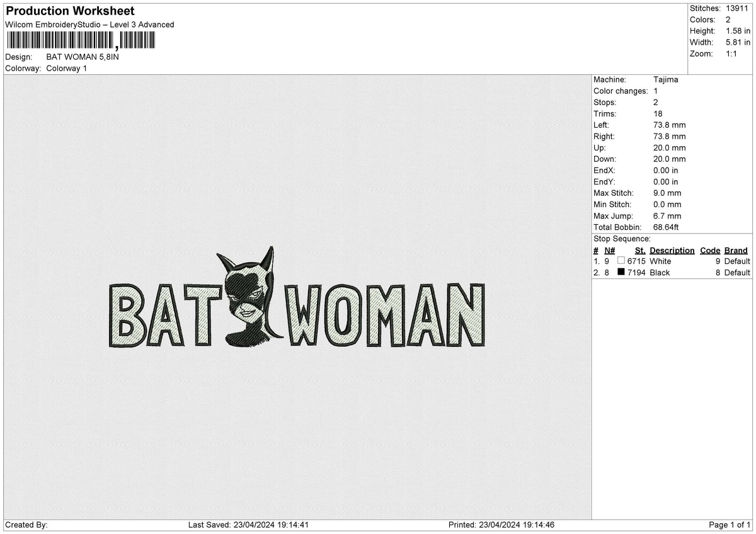Click the zoom value '1:1'
756x534 pixels.
(732, 54)
